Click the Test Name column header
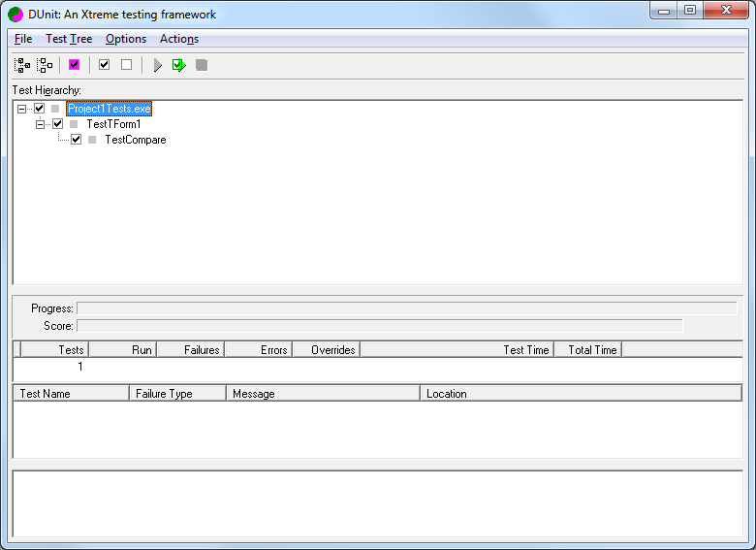The width and height of the screenshot is (756, 550). (x=72, y=394)
